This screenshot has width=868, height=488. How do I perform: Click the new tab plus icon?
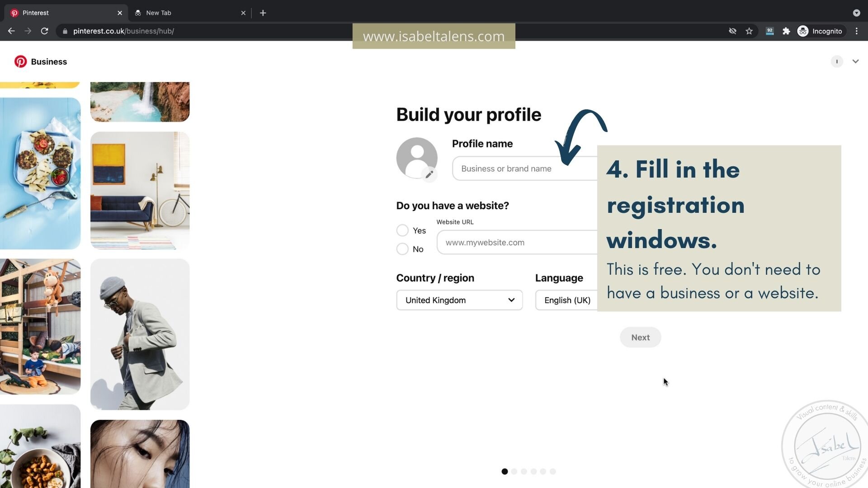coord(263,13)
